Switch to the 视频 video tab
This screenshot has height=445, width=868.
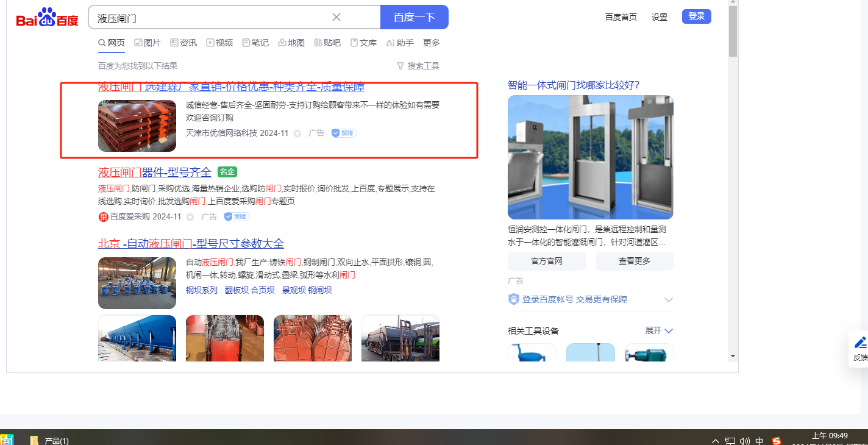point(219,43)
